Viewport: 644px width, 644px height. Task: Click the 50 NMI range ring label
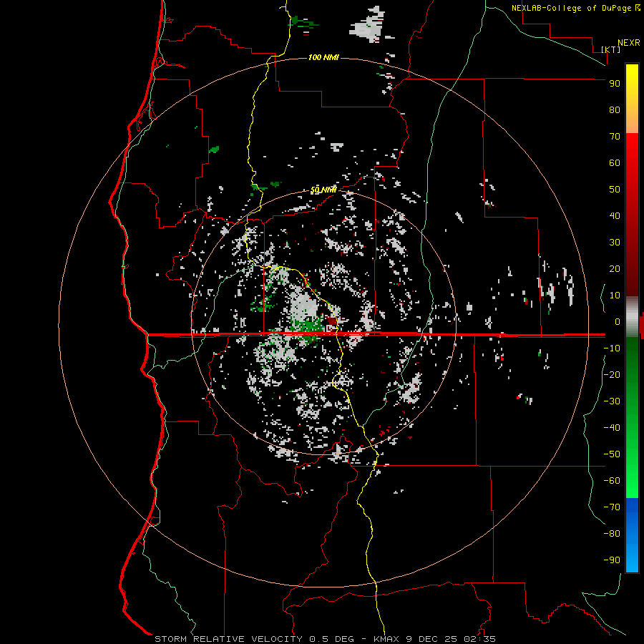[323, 190]
